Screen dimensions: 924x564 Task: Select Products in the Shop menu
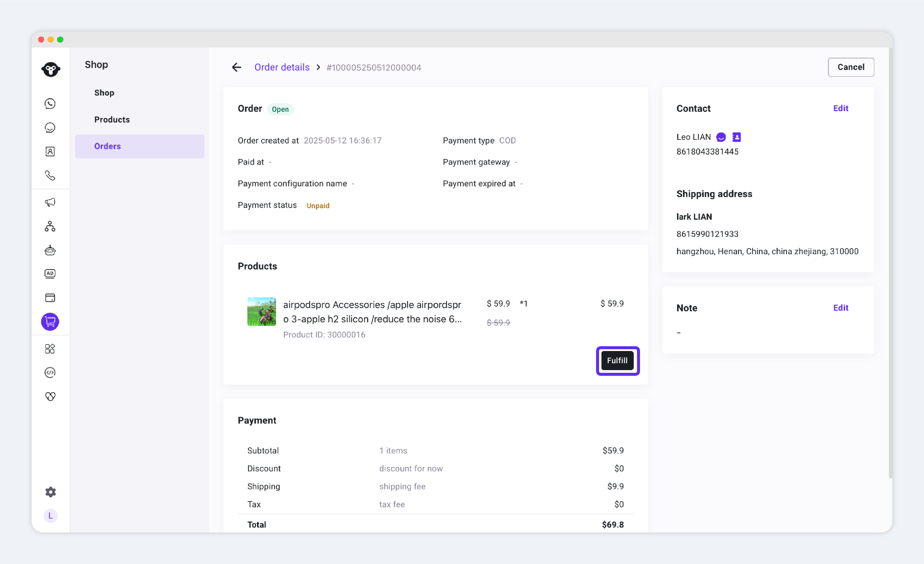(112, 119)
